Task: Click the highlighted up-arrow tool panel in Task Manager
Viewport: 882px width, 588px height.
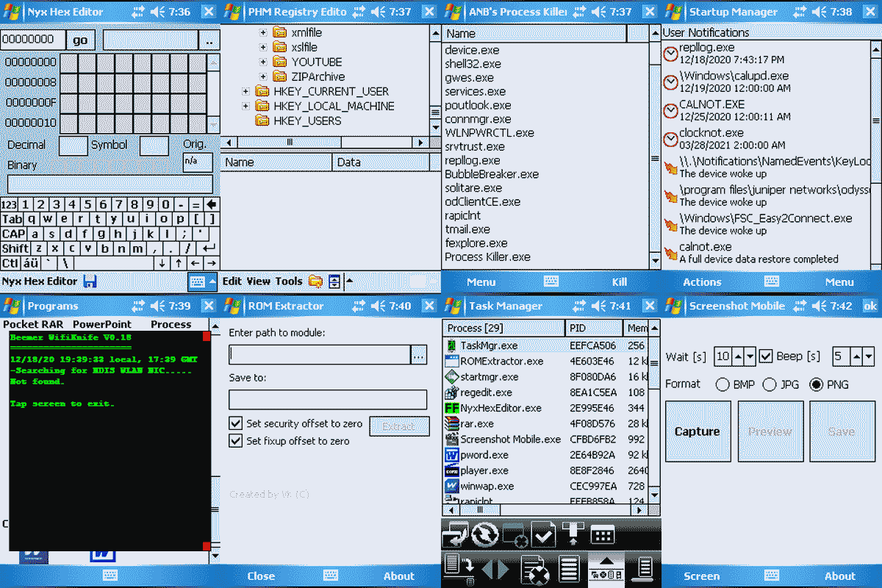Action: click(606, 570)
